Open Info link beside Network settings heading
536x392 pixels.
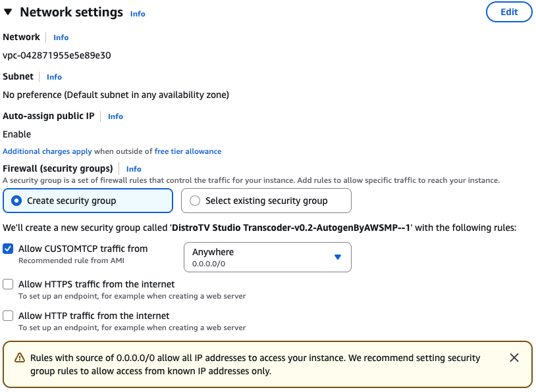coord(138,14)
